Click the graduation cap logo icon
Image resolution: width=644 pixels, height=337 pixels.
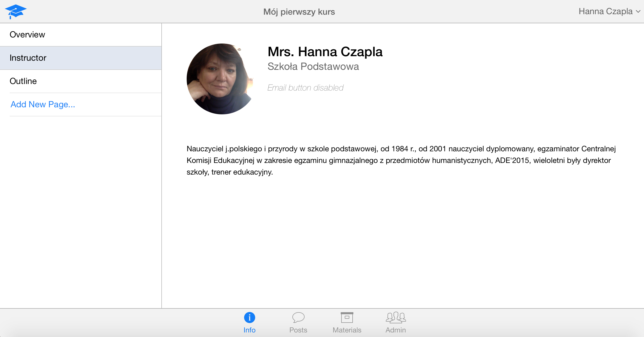coord(16,11)
